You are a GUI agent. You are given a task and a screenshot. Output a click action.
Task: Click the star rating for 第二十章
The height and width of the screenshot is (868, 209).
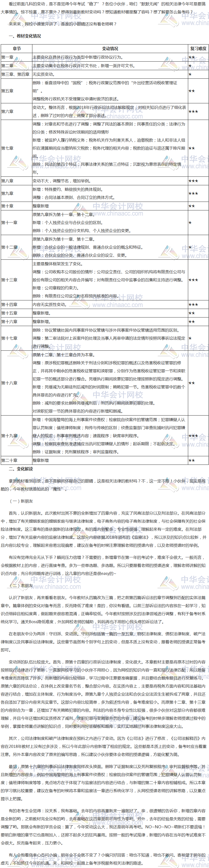click(x=191, y=460)
